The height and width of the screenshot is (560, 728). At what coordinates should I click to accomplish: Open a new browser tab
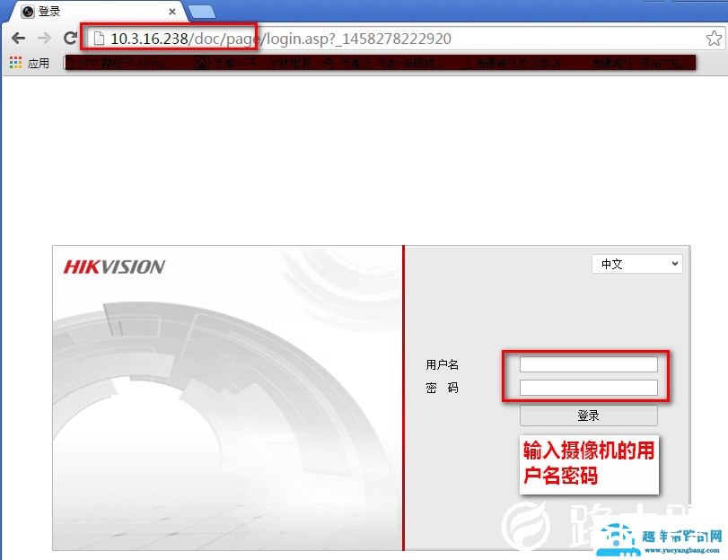click(202, 12)
